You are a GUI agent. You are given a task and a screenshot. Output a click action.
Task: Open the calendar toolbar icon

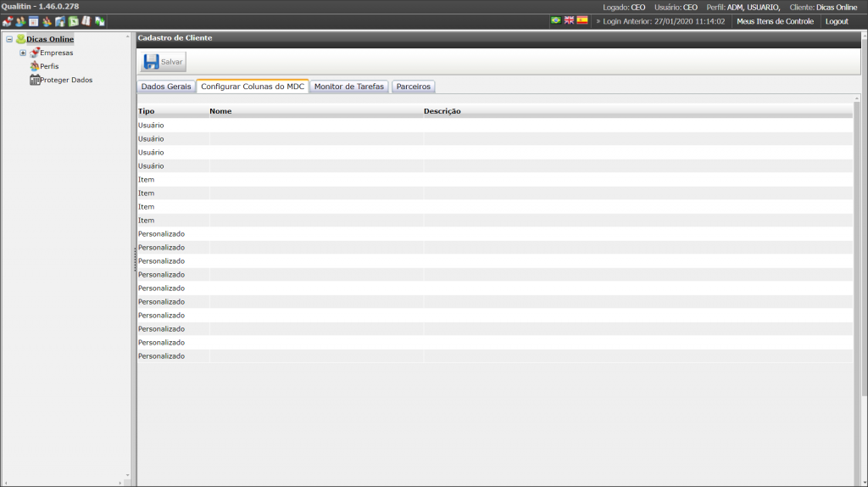[34, 21]
